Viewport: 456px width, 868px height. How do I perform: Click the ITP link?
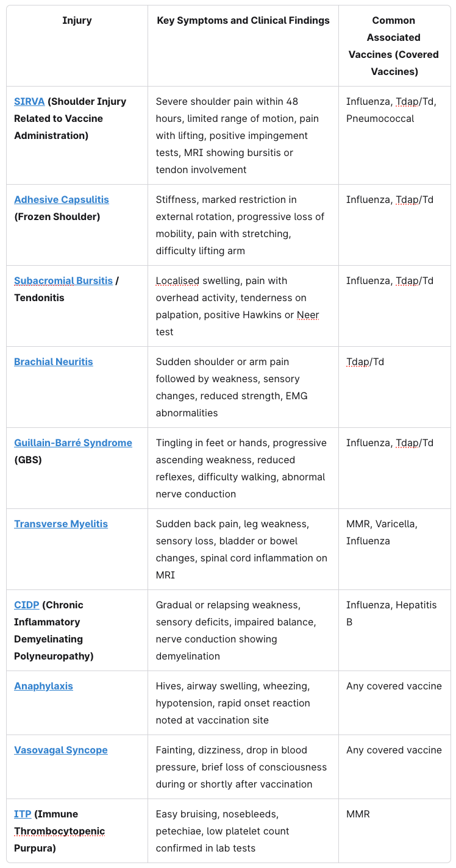(23, 814)
